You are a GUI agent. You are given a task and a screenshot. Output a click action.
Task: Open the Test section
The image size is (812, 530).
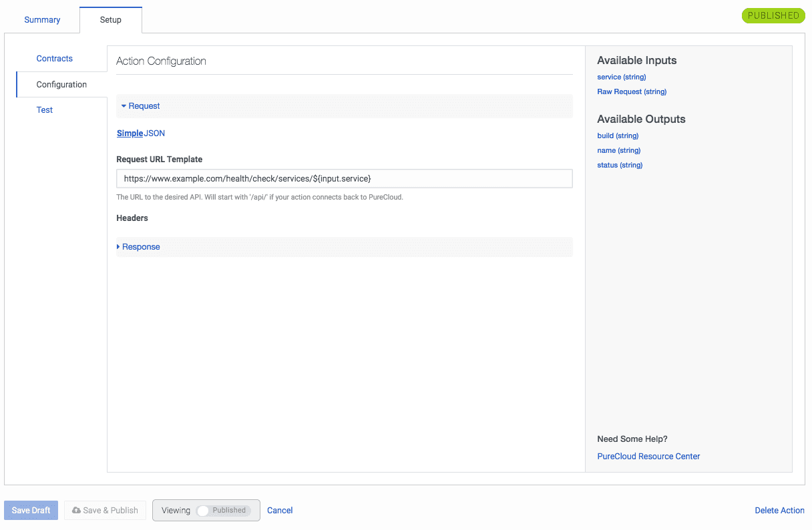click(x=44, y=109)
